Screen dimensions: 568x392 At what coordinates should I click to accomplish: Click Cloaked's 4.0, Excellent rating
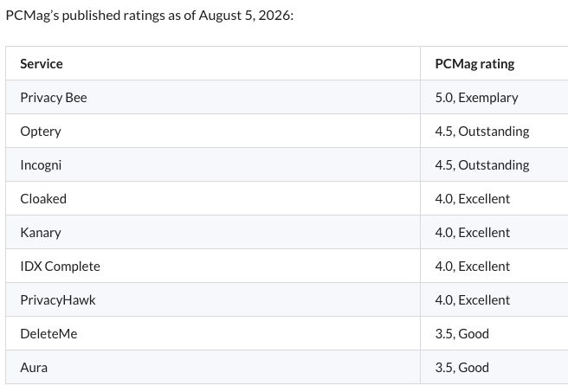click(473, 199)
